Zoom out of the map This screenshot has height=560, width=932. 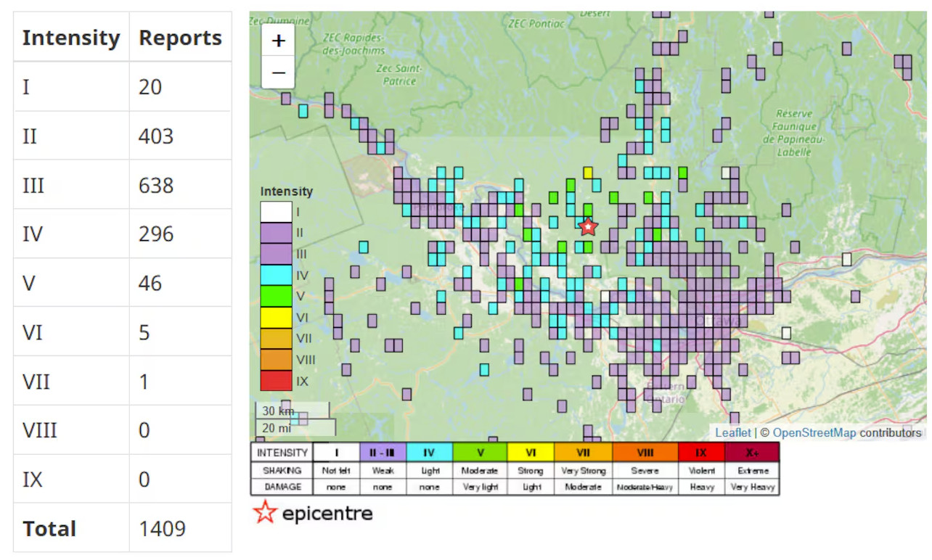(x=278, y=73)
